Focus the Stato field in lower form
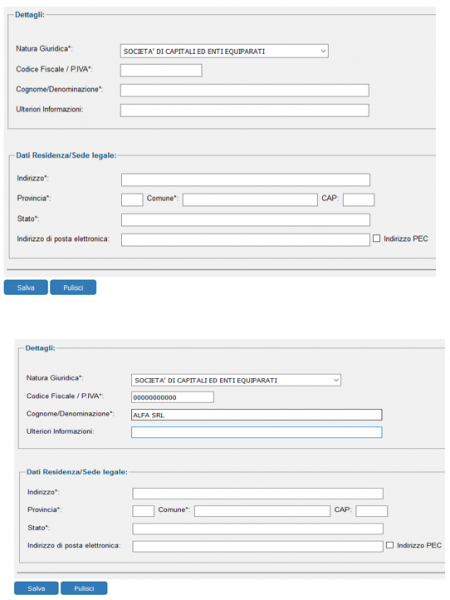 tap(258, 529)
